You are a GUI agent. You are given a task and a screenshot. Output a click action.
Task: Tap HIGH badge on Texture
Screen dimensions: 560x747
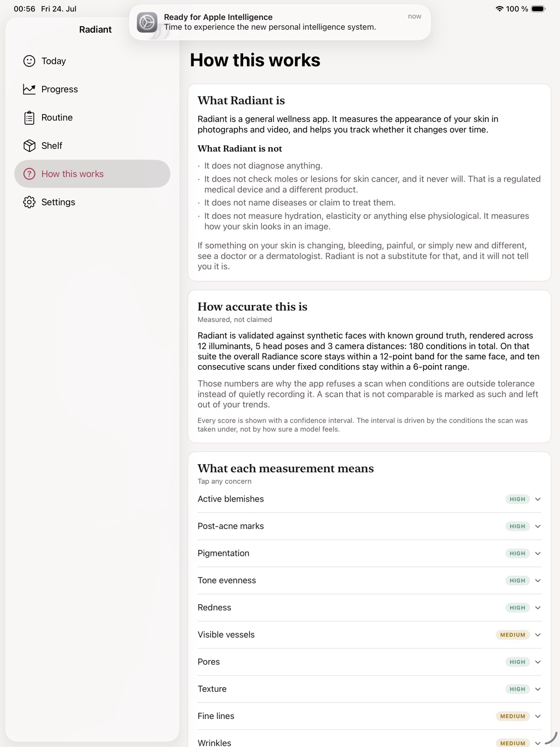[x=517, y=689]
